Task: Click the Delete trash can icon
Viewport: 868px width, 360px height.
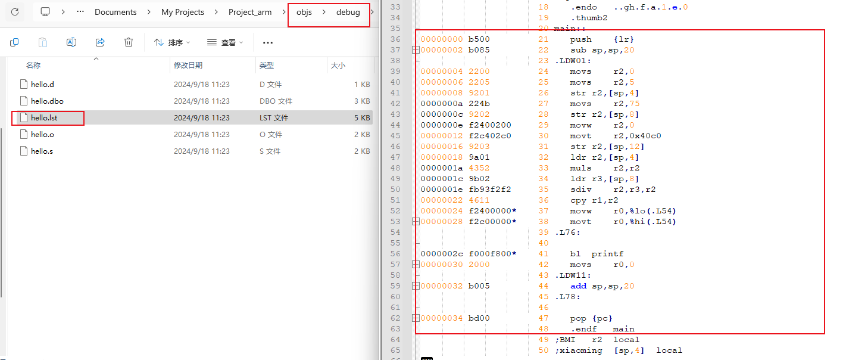Action: [129, 42]
